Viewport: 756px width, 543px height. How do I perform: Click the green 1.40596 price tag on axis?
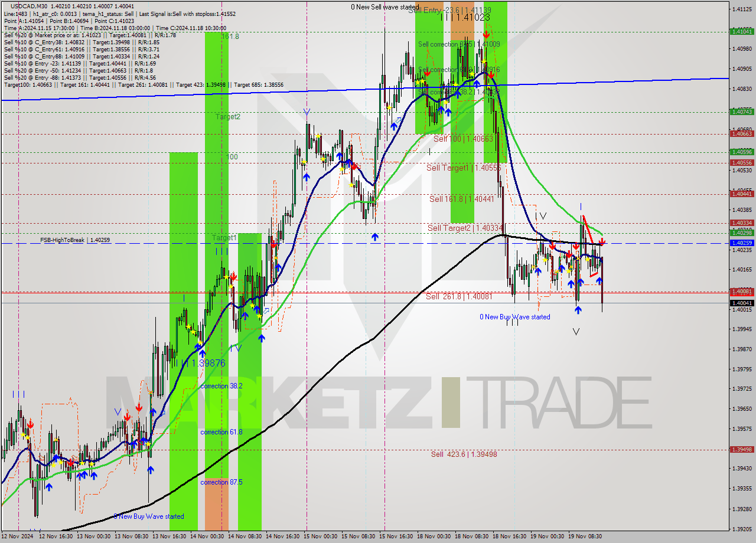tap(741, 152)
